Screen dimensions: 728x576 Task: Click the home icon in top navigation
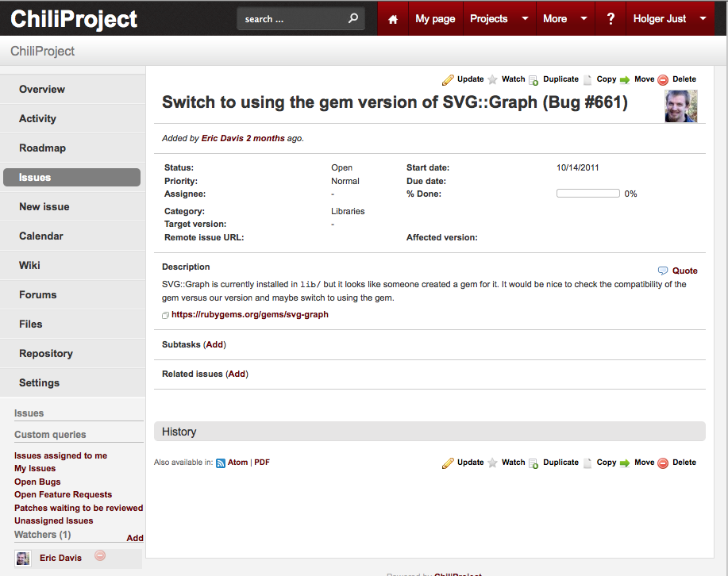(393, 19)
